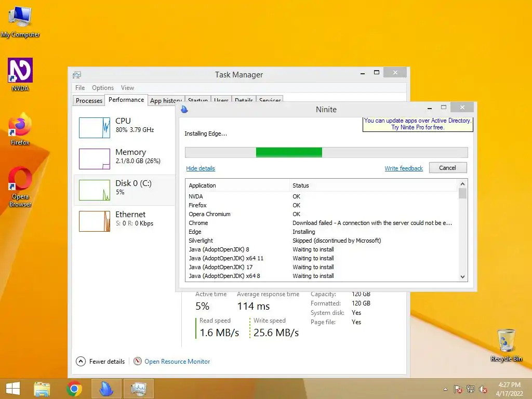This screenshot has height=399, width=532.
Task: Select the Recycle Bin icon
Action: click(x=506, y=345)
